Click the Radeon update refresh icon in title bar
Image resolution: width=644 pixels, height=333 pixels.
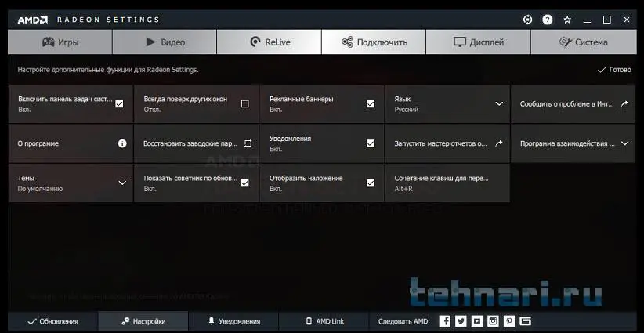528,20
